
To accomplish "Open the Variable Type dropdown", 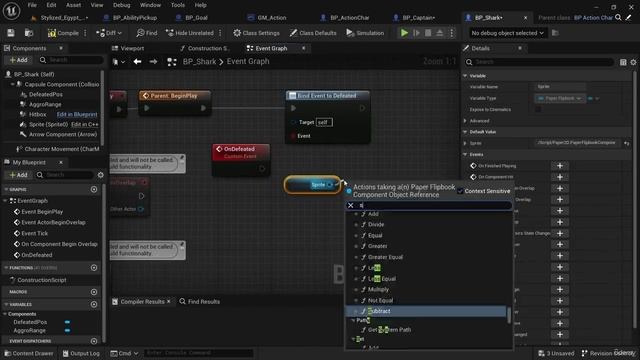I will (x=560, y=98).
